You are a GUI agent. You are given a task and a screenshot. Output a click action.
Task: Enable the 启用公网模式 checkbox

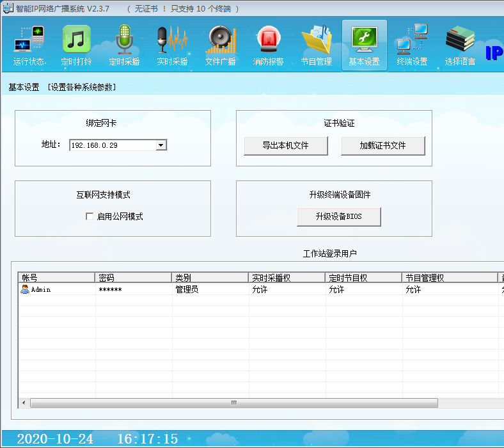click(90, 216)
